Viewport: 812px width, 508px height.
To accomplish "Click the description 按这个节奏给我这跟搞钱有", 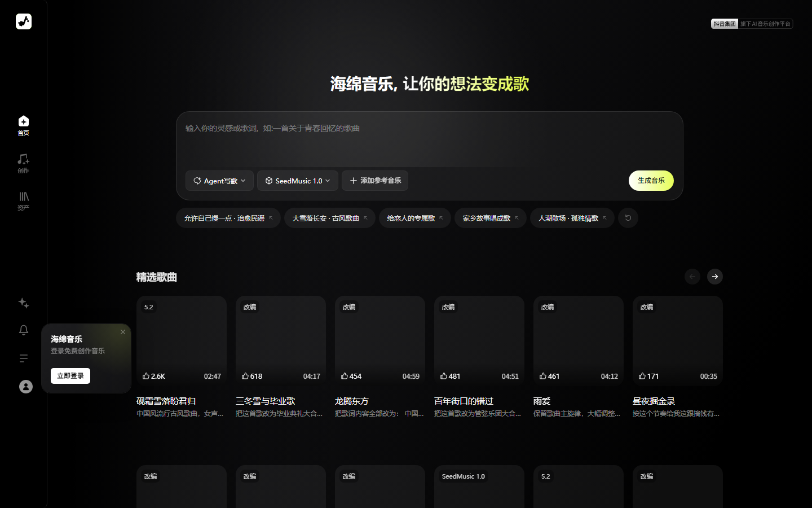I will point(676,414).
